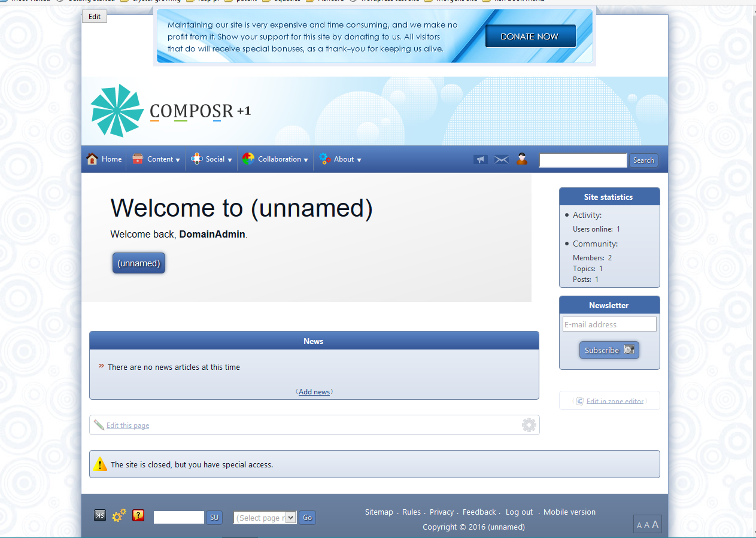Click the Add news link
The image size is (756, 538).
click(x=314, y=392)
